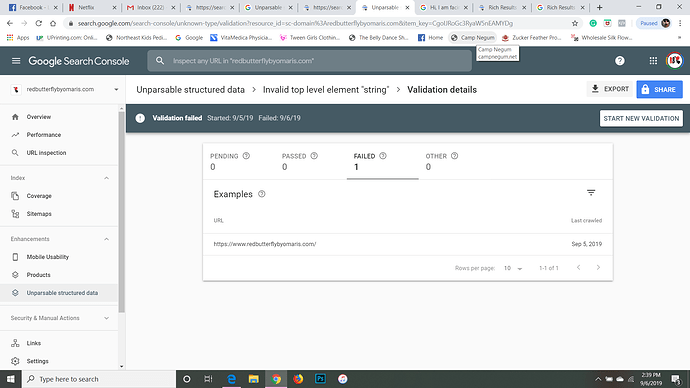Click help icon next to OTHER

(455, 156)
